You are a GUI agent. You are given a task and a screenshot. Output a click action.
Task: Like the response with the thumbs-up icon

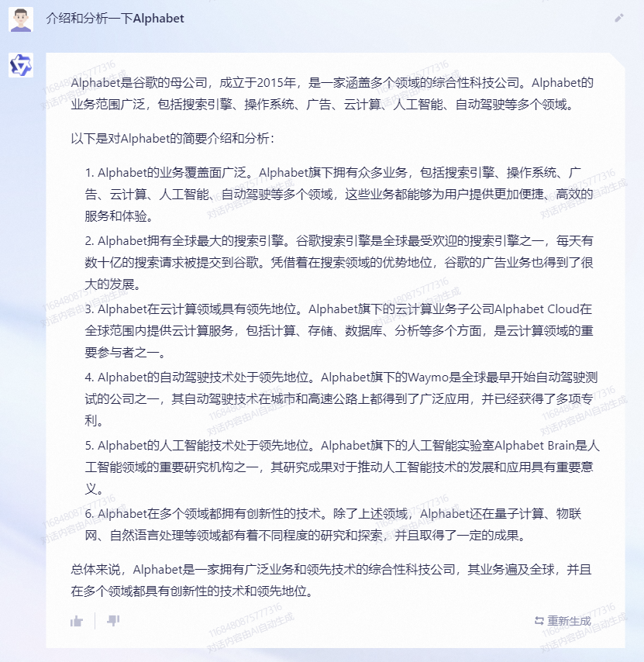pyautogui.click(x=77, y=621)
